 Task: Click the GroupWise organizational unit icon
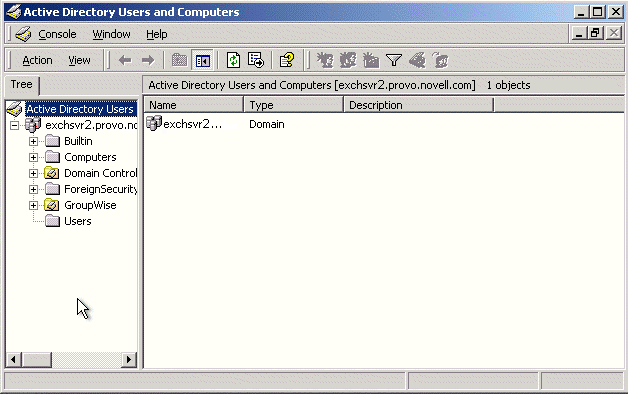point(52,205)
